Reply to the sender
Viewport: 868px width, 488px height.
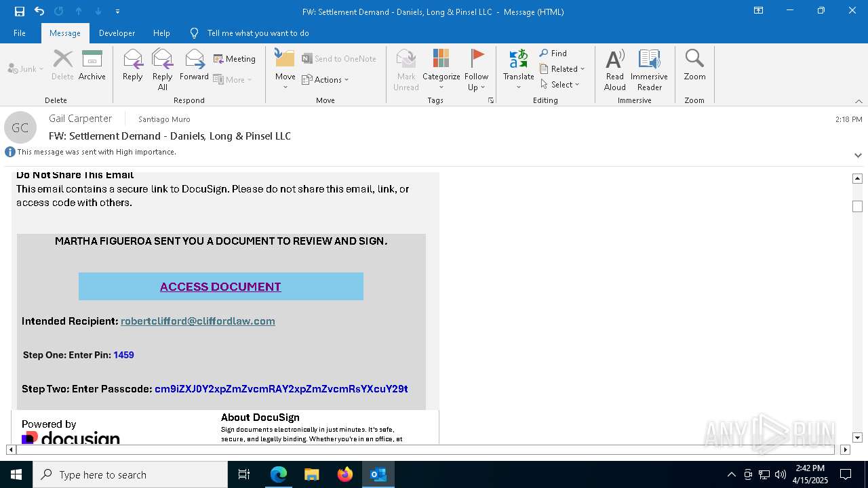tap(133, 66)
